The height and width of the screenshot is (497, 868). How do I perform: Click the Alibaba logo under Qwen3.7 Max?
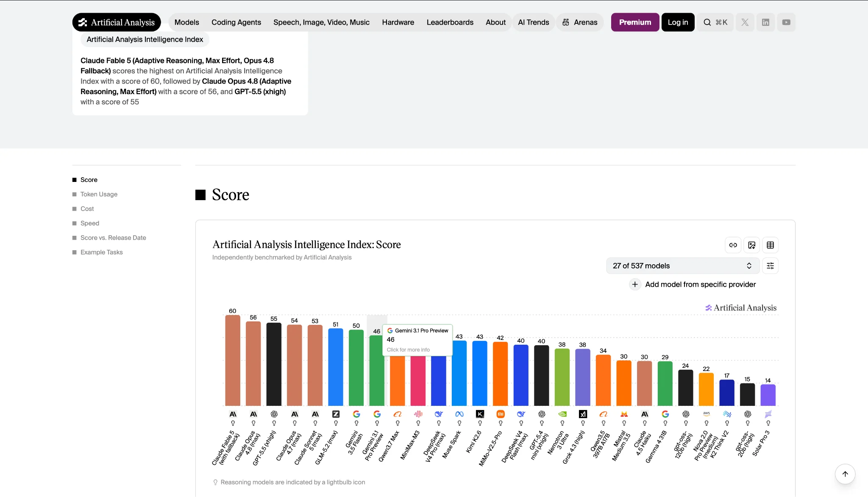coord(398,414)
